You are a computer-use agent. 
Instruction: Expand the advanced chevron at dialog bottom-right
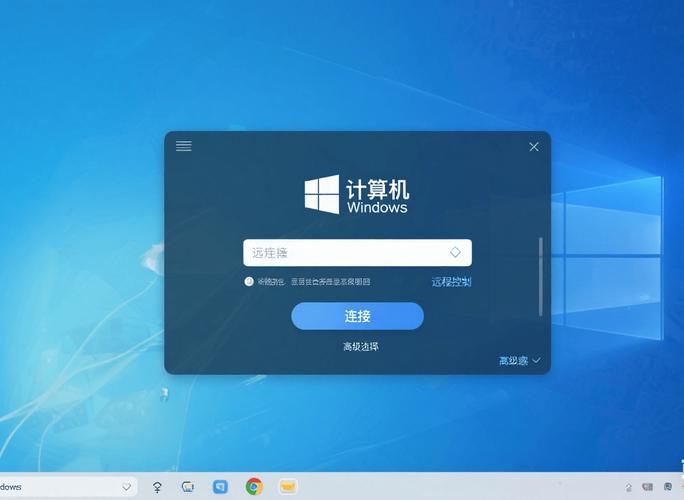tap(537, 360)
